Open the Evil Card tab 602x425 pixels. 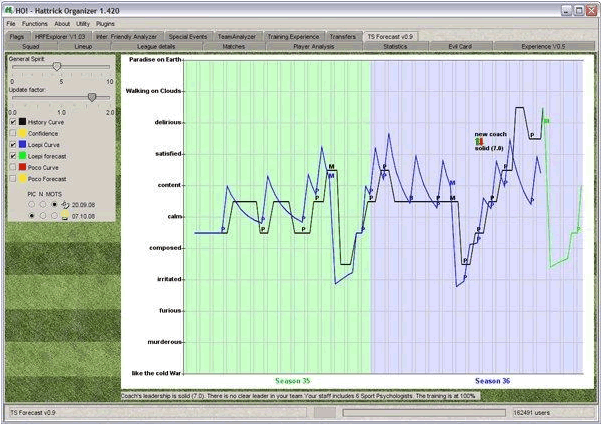[460, 46]
